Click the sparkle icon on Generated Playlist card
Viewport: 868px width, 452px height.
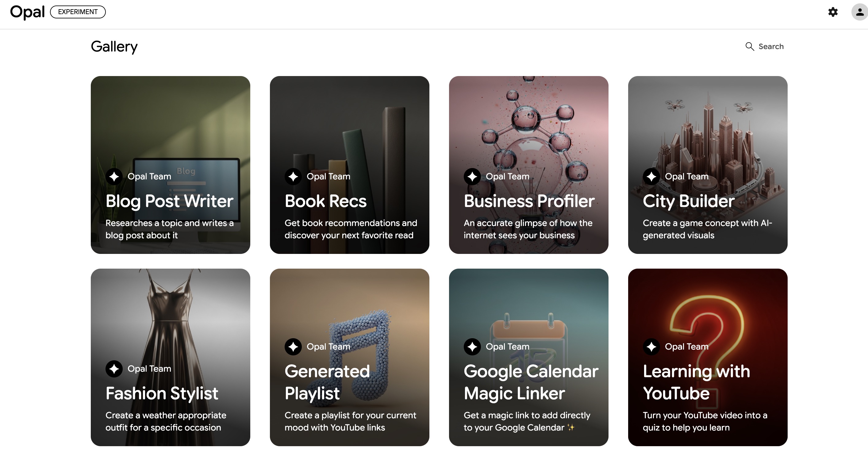[x=293, y=347]
